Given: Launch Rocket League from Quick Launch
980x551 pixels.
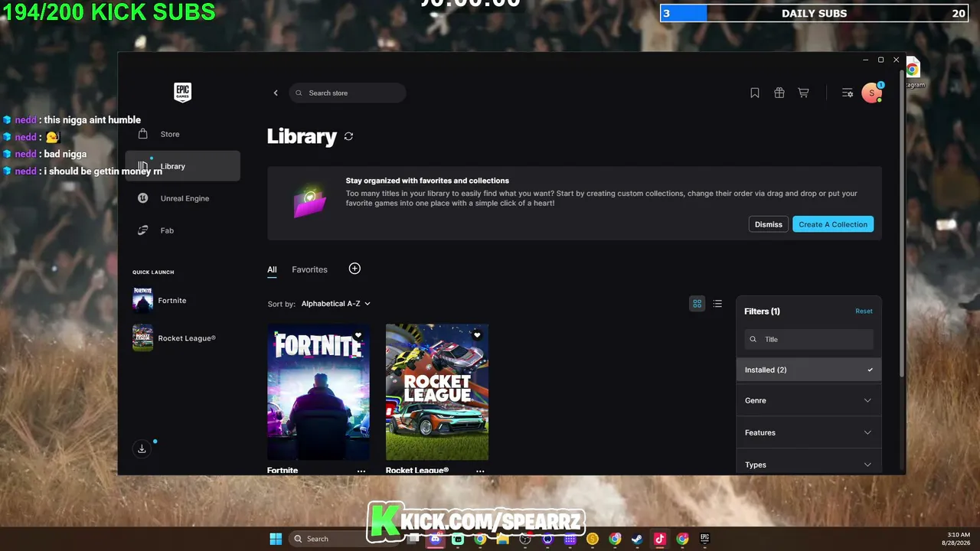Looking at the screenshot, I should click(x=174, y=338).
